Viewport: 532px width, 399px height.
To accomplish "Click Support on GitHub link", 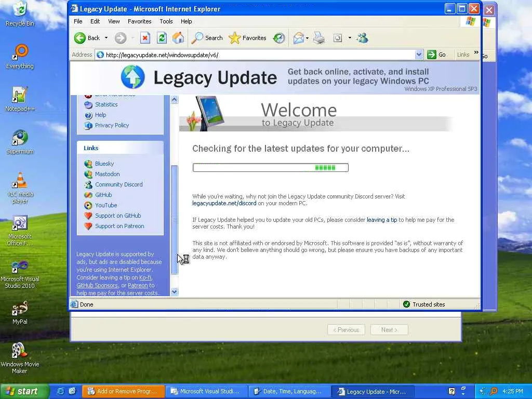I will coord(118,216).
